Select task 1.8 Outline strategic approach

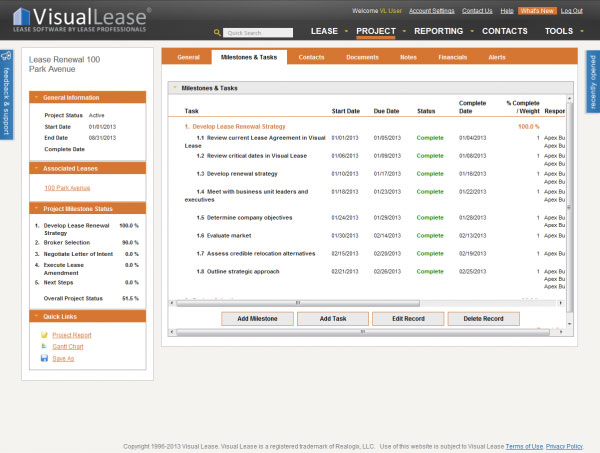coord(238,272)
